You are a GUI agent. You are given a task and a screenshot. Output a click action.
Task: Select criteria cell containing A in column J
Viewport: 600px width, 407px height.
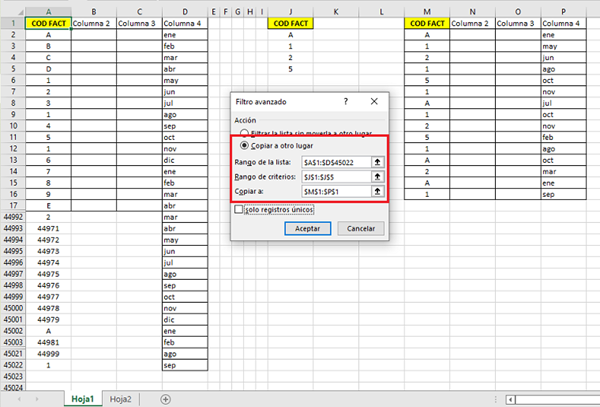click(x=290, y=35)
